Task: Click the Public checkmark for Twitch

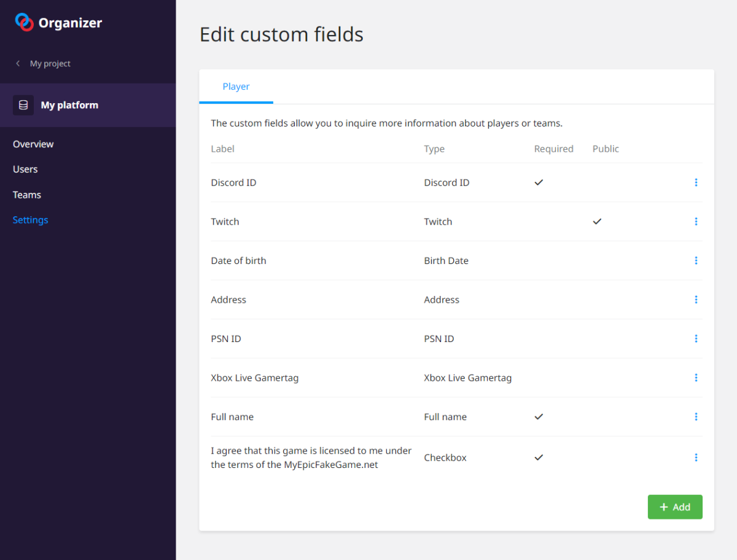Action: (x=597, y=222)
